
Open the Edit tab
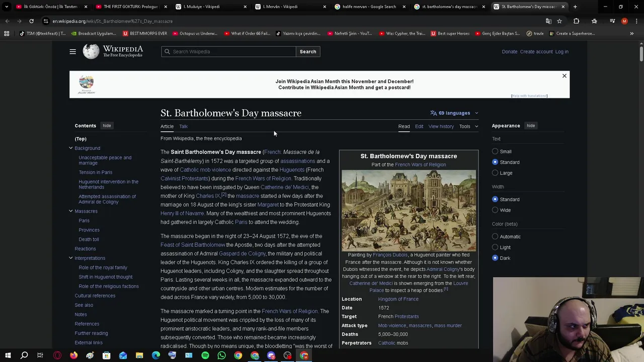(419, 126)
